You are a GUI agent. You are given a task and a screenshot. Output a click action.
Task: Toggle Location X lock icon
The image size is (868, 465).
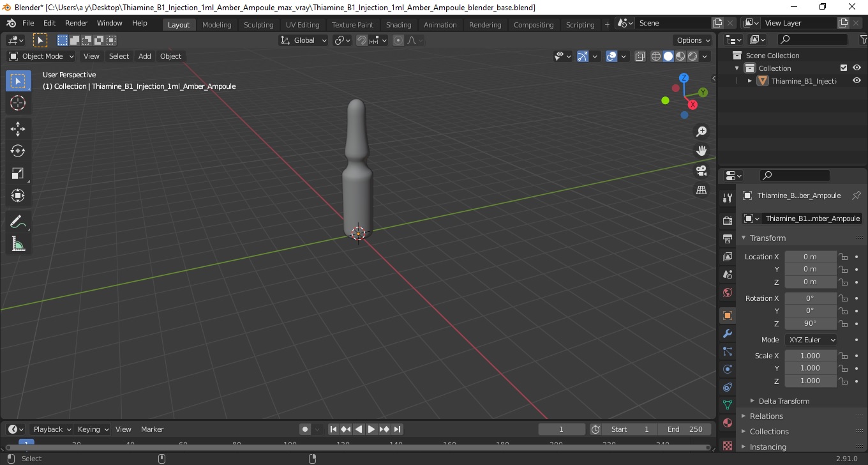click(843, 257)
